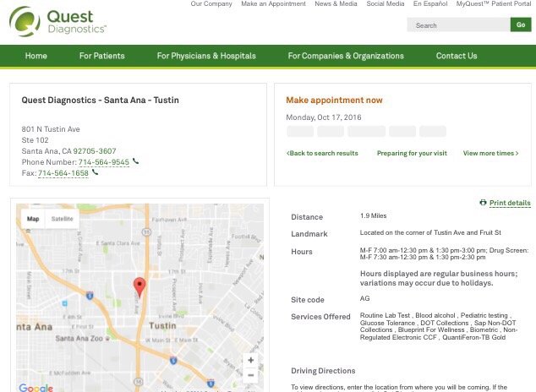Screen dimensions: 536x392
Task: Go back to search results
Action: pyautogui.click(x=322, y=153)
